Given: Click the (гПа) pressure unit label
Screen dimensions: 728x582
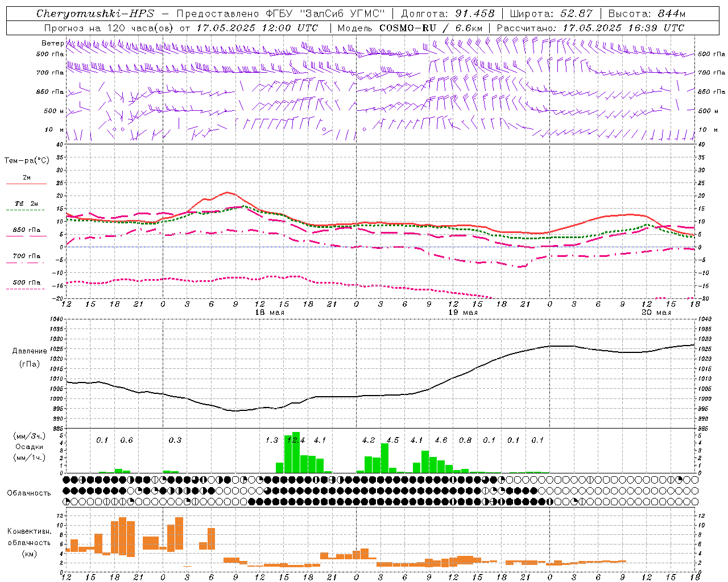Looking at the screenshot, I should (x=30, y=364).
